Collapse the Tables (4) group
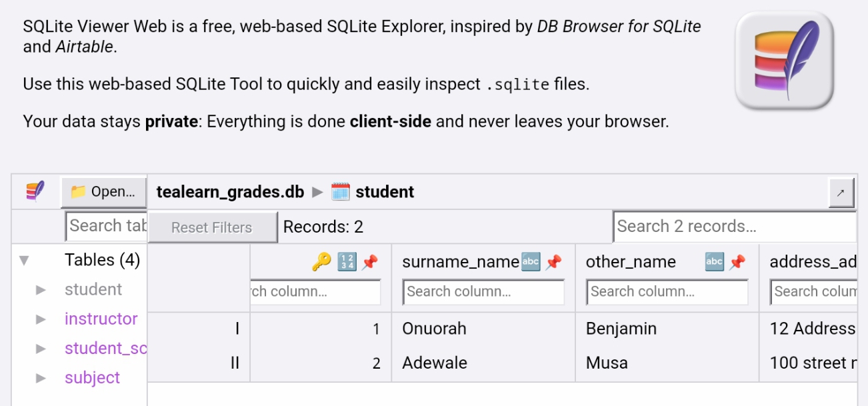Screen dimensions: 868x406 (x=25, y=260)
